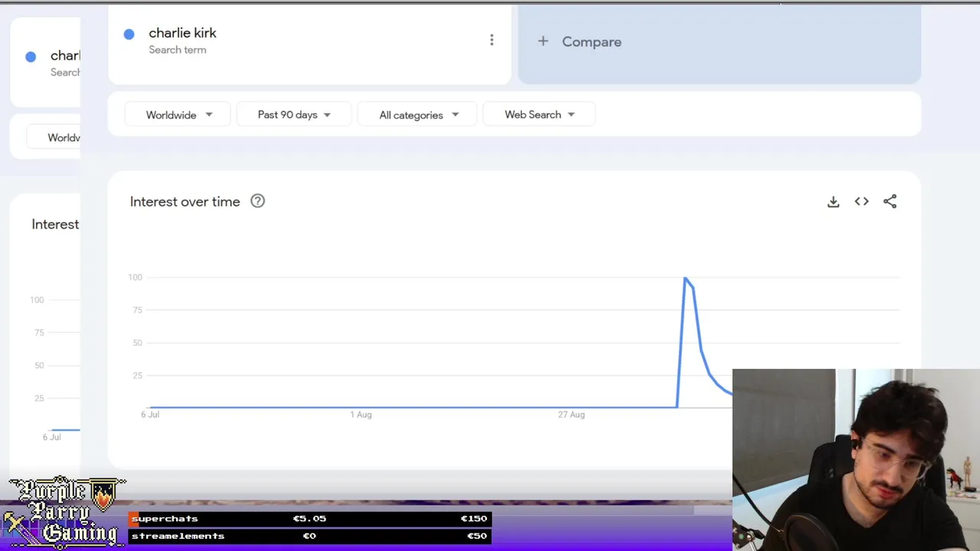Download the Interest over time CSV
Image resolution: width=980 pixels, height=551 pixels.
(x=833, y=201)
